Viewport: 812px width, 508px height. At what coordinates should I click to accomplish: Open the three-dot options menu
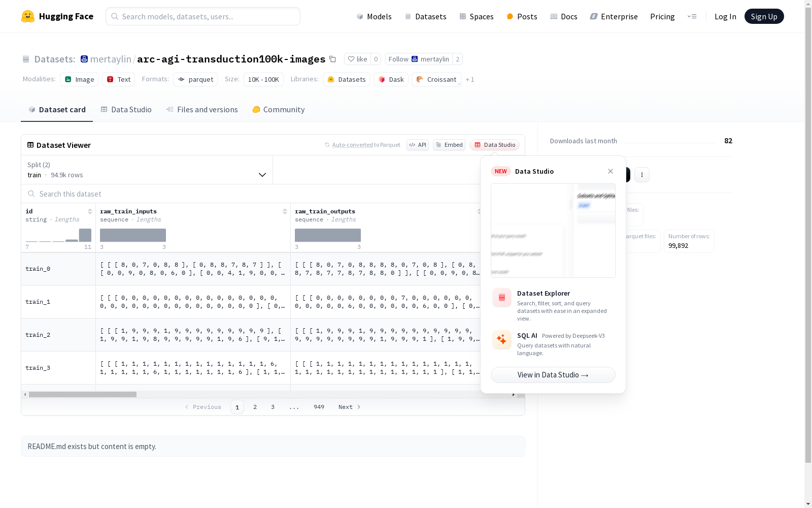(x=642, y=175)
